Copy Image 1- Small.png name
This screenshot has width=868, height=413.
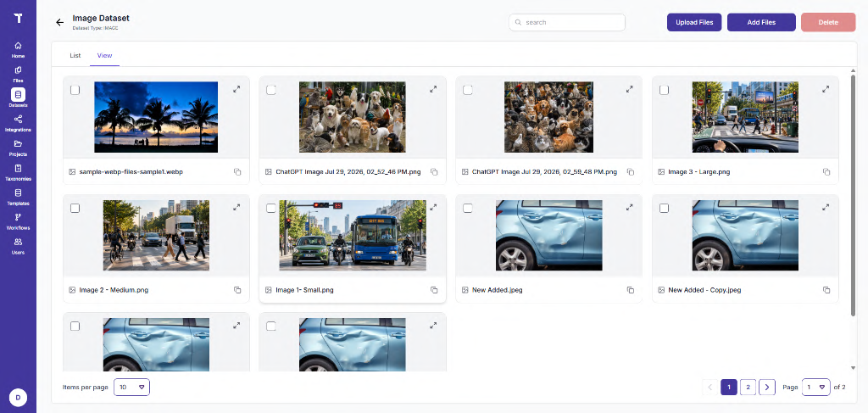tap(434, 290)
